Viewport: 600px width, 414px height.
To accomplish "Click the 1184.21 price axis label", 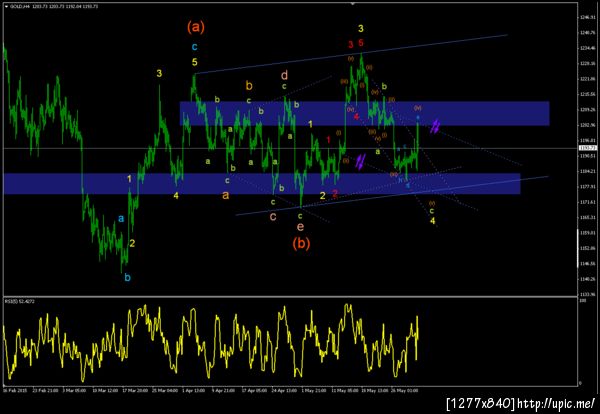I will pos(589,171).
